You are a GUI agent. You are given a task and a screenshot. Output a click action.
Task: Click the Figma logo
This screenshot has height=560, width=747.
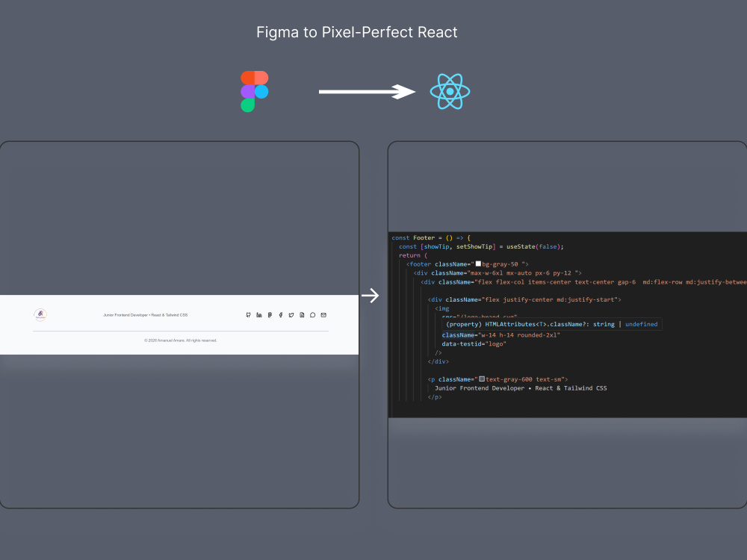pos(255,91)
